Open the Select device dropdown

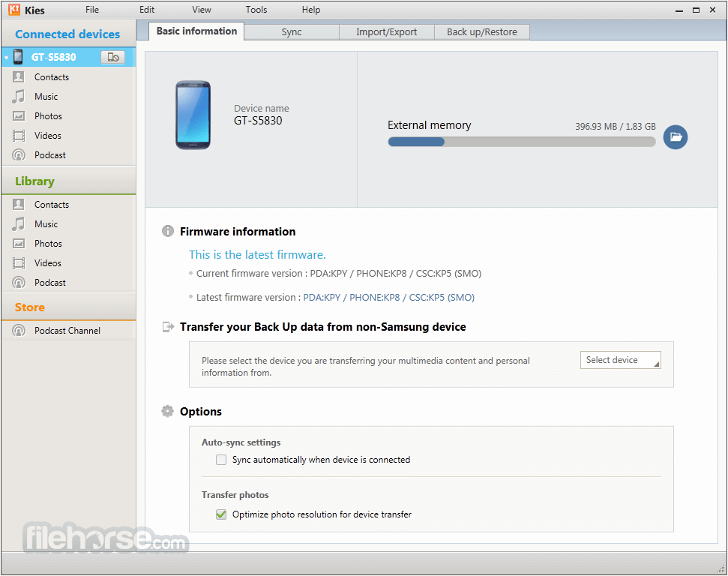pos(620,360)
